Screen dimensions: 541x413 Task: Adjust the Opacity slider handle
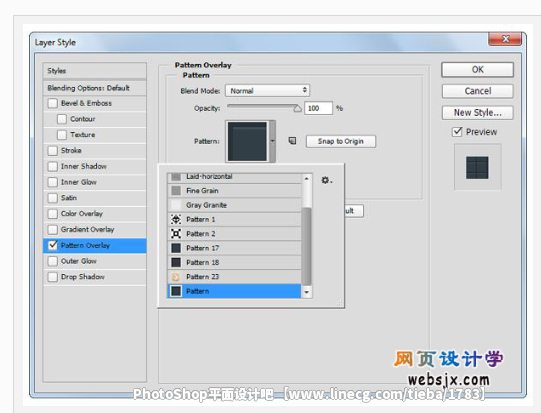point(297,109)
